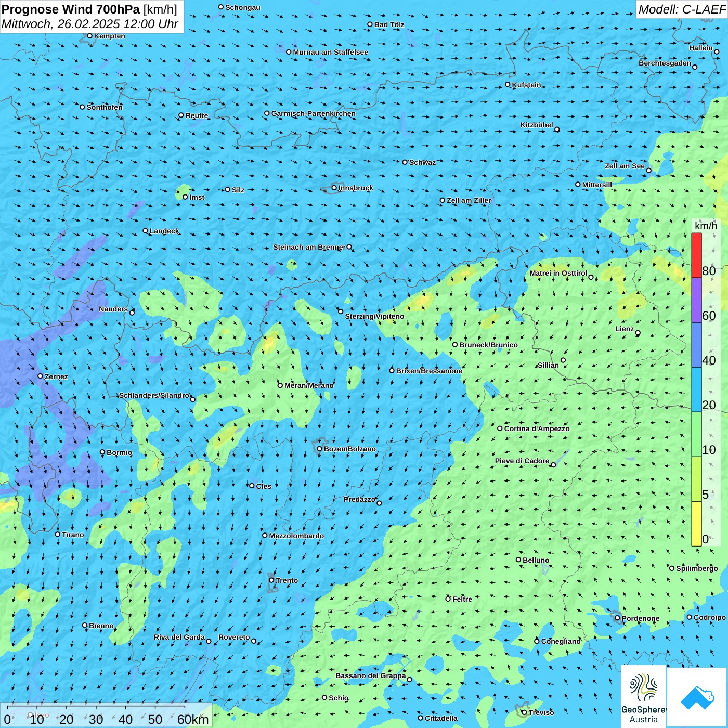Click the 'Steinach am Brenner' label

pyautogui.click(x=309, y=247)
